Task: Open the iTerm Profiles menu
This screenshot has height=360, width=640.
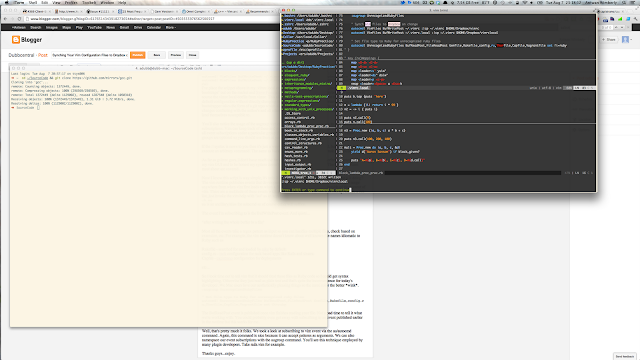Action: [x=71, y=2]
